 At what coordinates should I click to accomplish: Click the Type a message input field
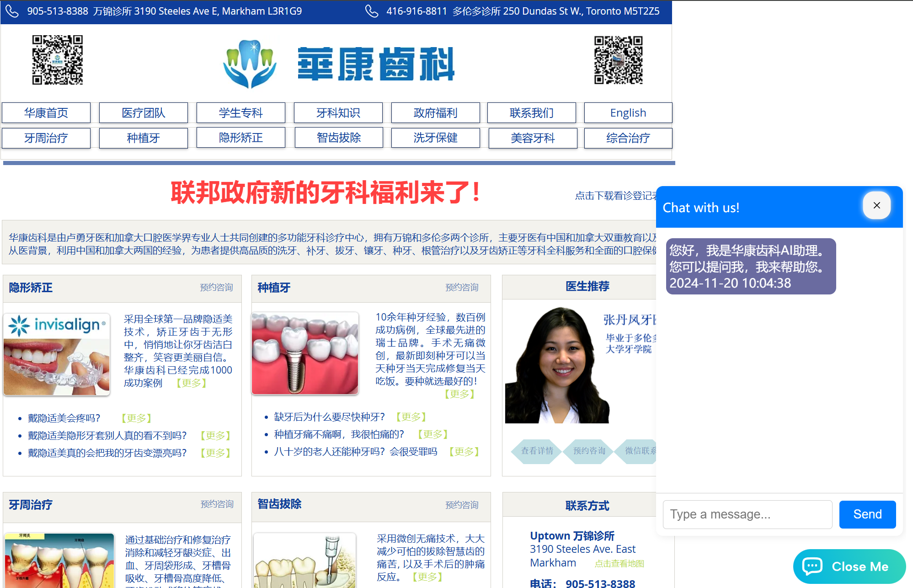(x=747, y=514)
